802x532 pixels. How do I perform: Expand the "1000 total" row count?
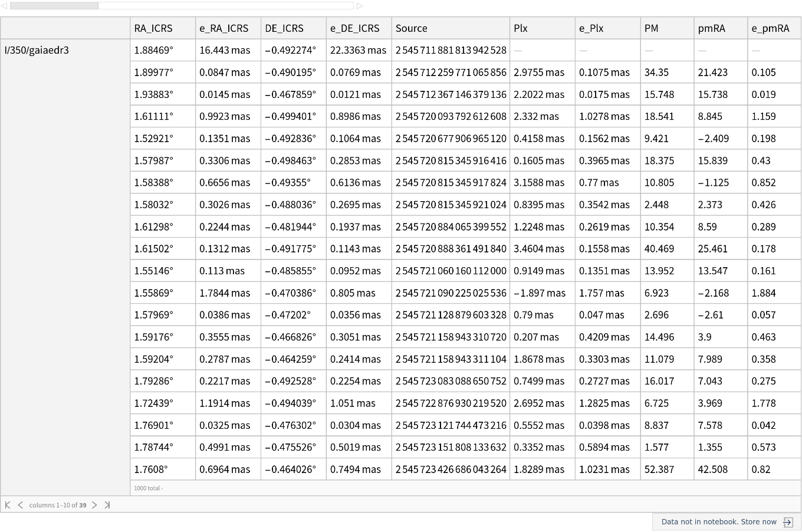[148, 488]
